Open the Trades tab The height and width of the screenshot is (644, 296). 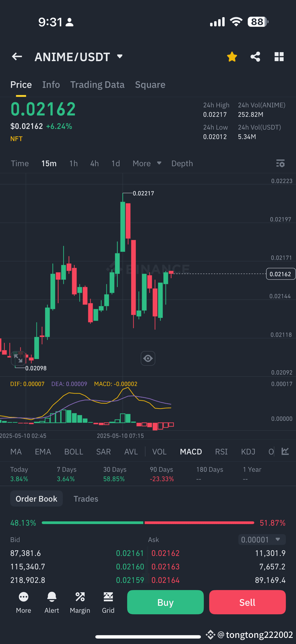86,499
